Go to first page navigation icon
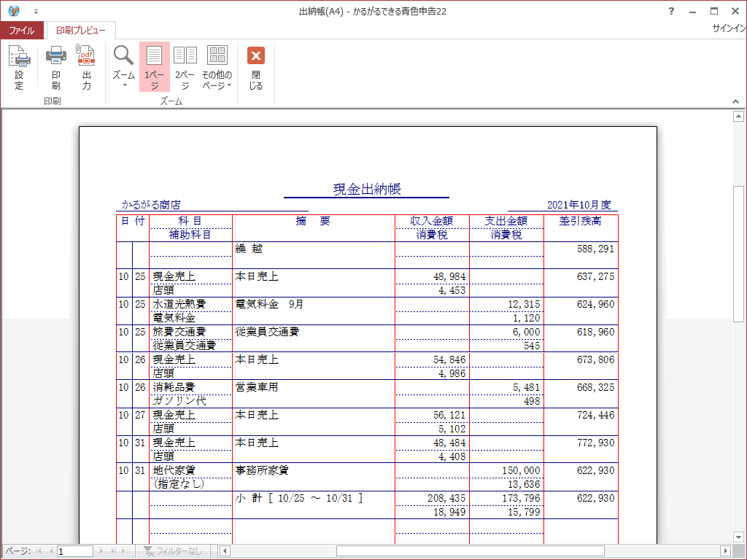Viewport: 747px width, 560px height. pos(39,551)
